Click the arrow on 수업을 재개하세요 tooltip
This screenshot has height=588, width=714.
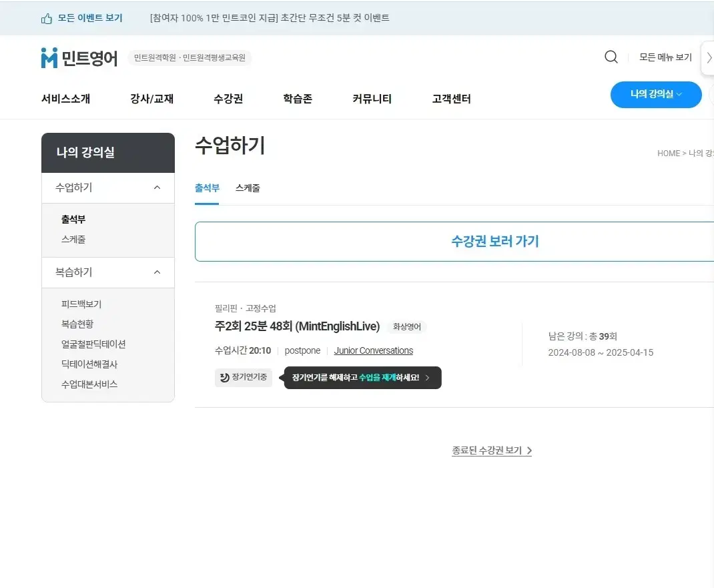(427, 378)
